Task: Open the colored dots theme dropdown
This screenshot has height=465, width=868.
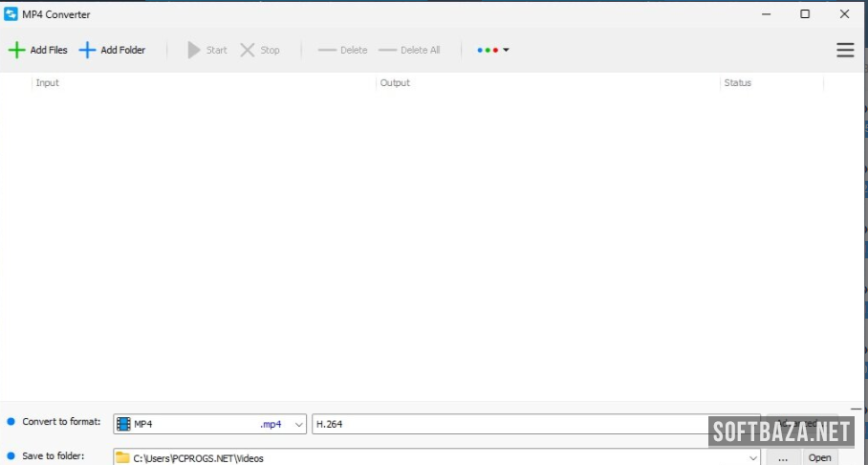Action: pos(492,50)
